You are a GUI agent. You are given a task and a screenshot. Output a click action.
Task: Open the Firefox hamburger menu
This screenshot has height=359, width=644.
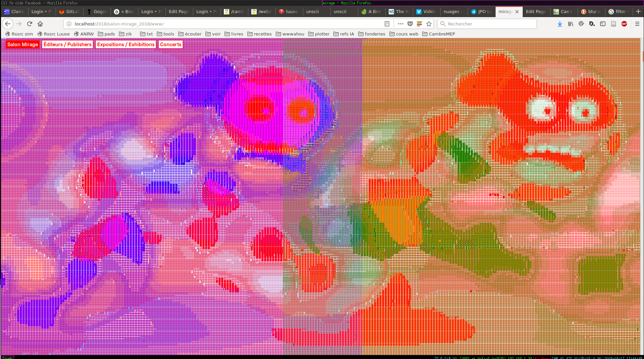637,24
